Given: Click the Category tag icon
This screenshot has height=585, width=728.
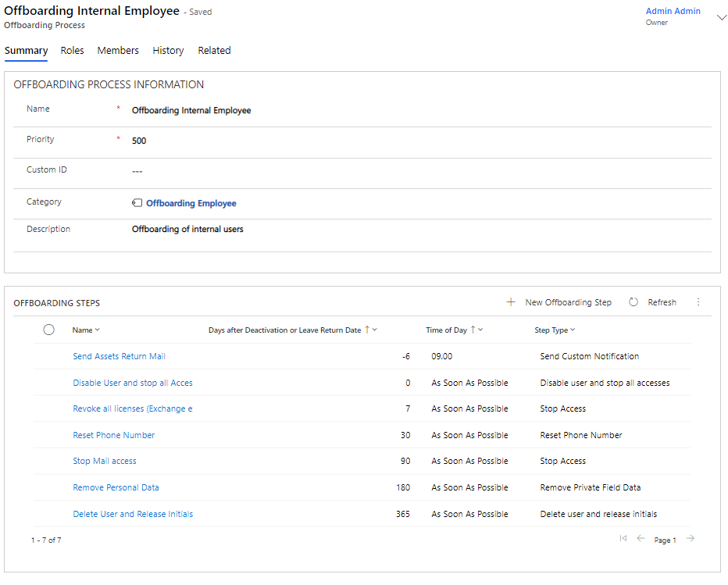Looking at the screenshot, I should [x=137, y=203].
